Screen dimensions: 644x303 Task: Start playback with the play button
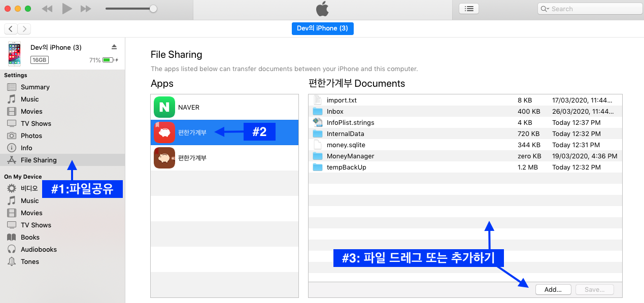tap(67, 9)
